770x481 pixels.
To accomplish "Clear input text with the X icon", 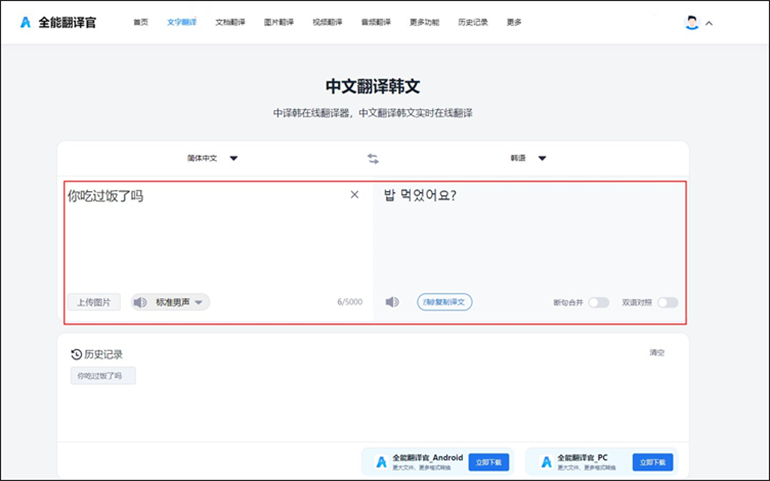I will click(x=354, y=195).
